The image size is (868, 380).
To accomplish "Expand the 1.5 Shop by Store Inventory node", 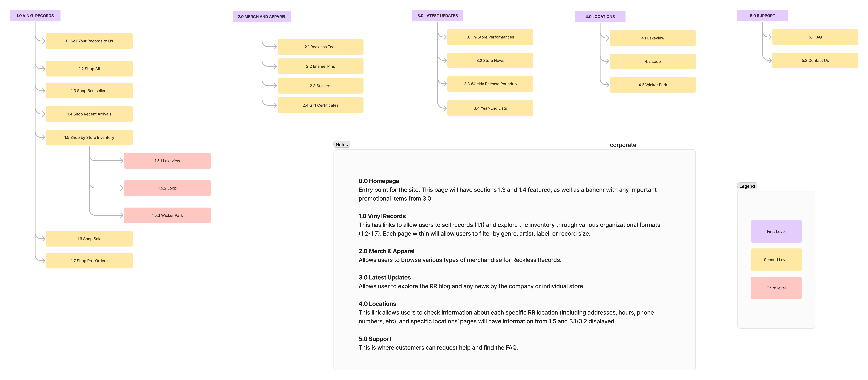I will coord(89,137).
